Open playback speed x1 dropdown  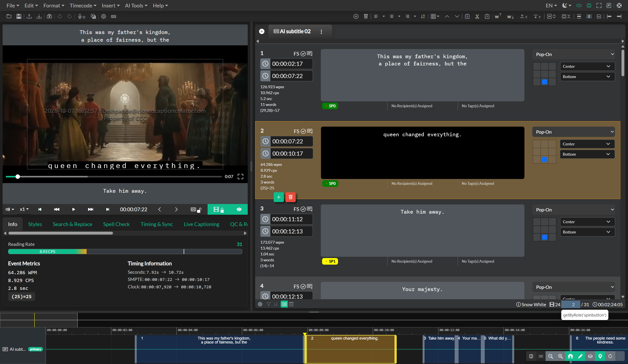pyautogui.click(x=24, y=209)
